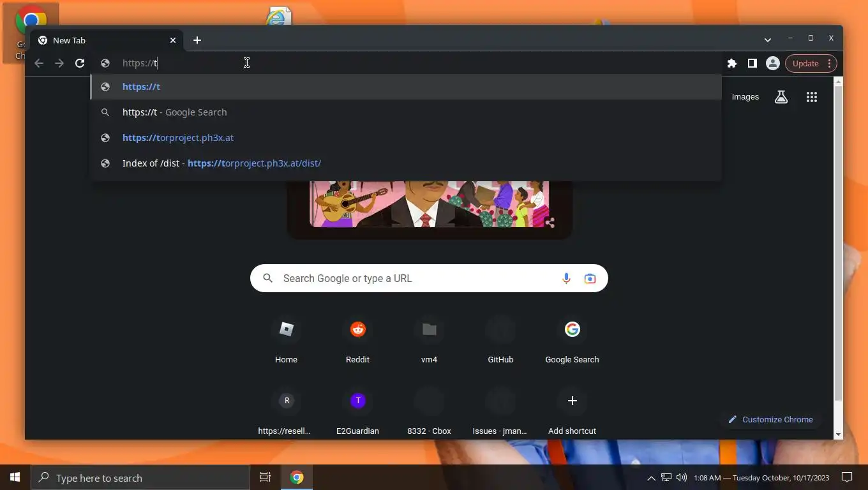The image size is (868, 490).
Task: Click the Update button
Action: pyautogui.click(x=805, y=63)
